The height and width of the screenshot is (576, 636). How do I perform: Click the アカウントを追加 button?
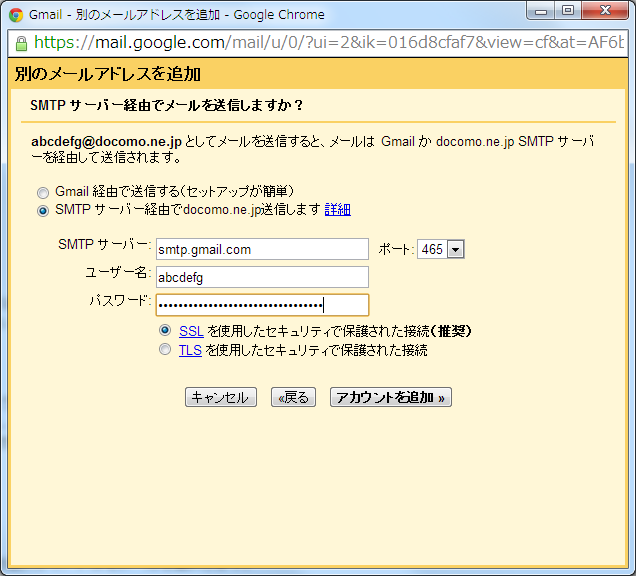click(x=392, y=397)
